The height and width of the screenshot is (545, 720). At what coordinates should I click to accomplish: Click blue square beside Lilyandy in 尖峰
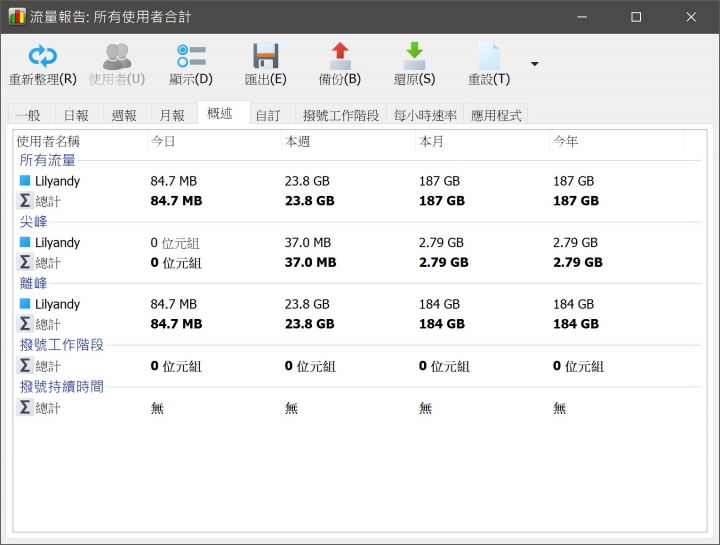point(25,242)
